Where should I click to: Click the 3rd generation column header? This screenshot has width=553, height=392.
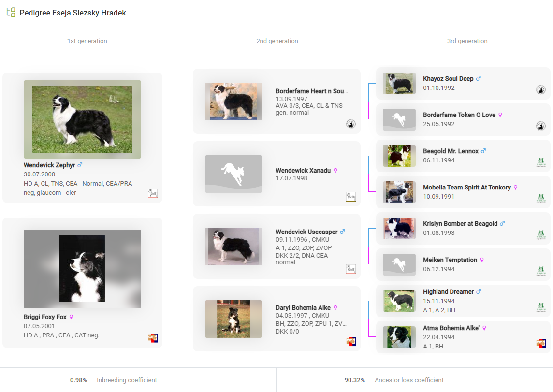click(467, 41)
